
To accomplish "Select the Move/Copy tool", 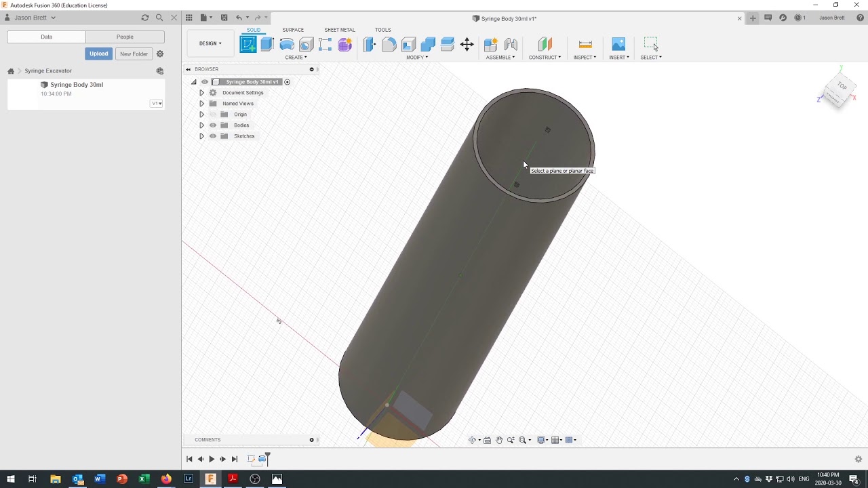I will click(x=467, y=45).
